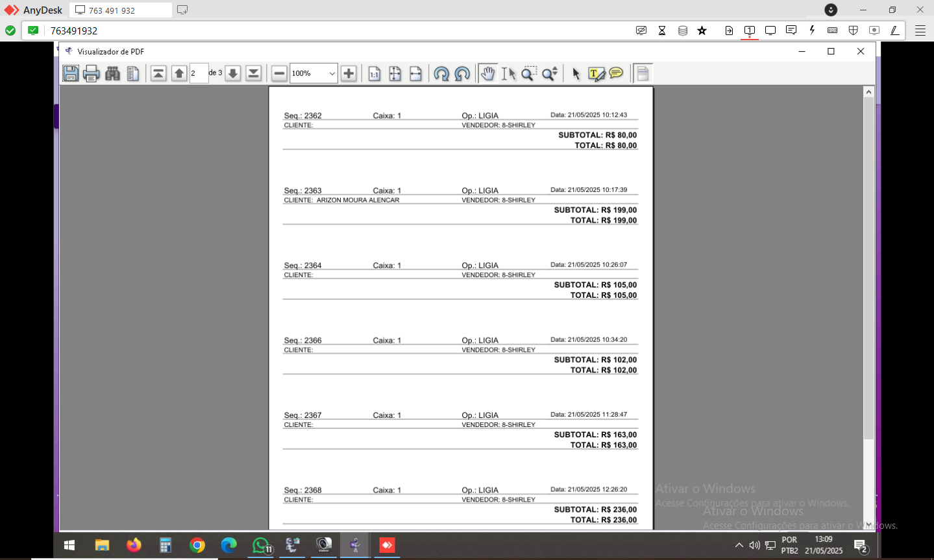Open WhatsApp from the taskbar
The image size is (934, 560).
tap(261, 545)
